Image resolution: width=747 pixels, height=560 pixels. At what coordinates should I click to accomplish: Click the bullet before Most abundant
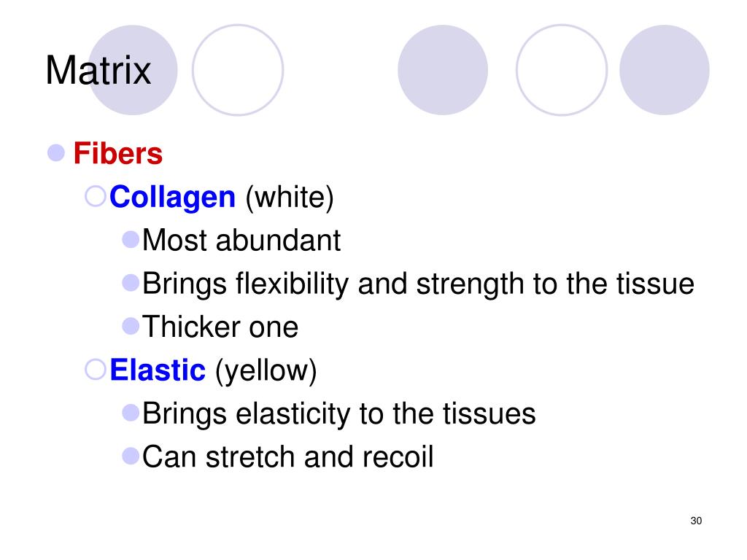(131, 239)
